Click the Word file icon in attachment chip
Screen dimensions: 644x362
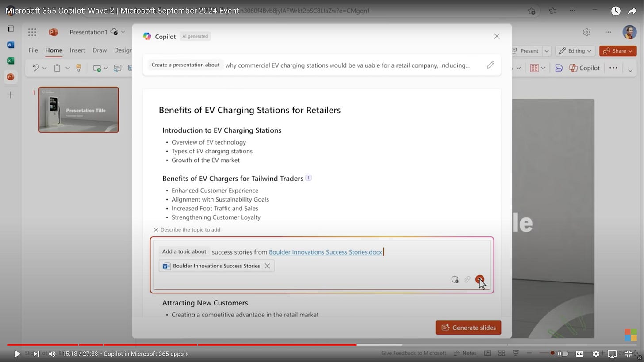point(166,266)
